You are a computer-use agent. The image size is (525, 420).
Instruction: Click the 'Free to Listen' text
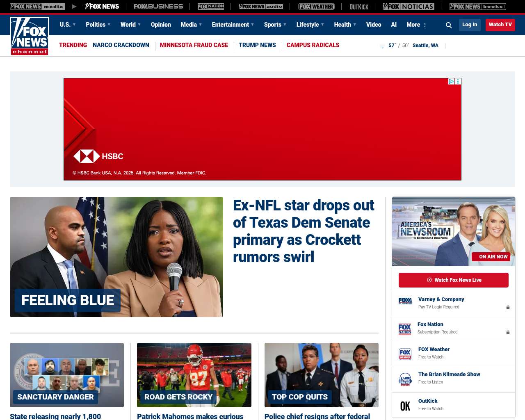coord(431,382)
